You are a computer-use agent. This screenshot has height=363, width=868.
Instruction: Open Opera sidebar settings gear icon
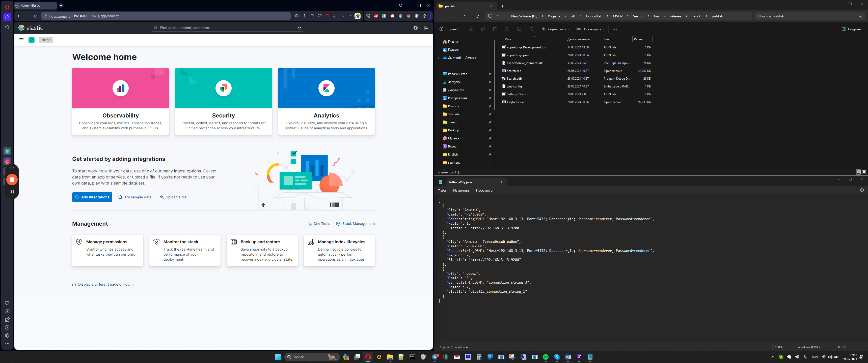(7, 335)
